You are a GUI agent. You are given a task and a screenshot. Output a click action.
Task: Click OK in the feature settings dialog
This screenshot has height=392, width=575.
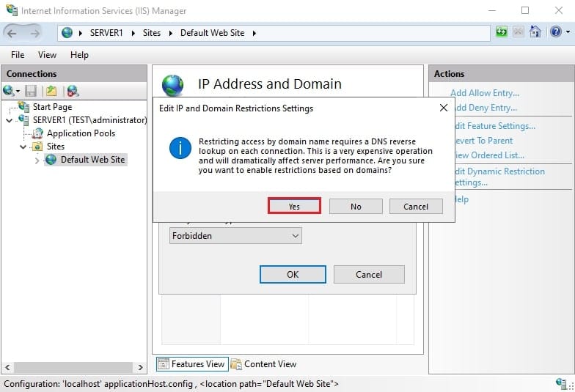293,274
